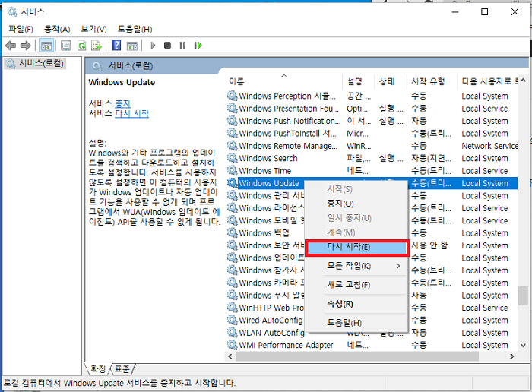Sort by the 다음 사용자로 column header
Viewport: 532px width, 392px height.
[488, 81]
